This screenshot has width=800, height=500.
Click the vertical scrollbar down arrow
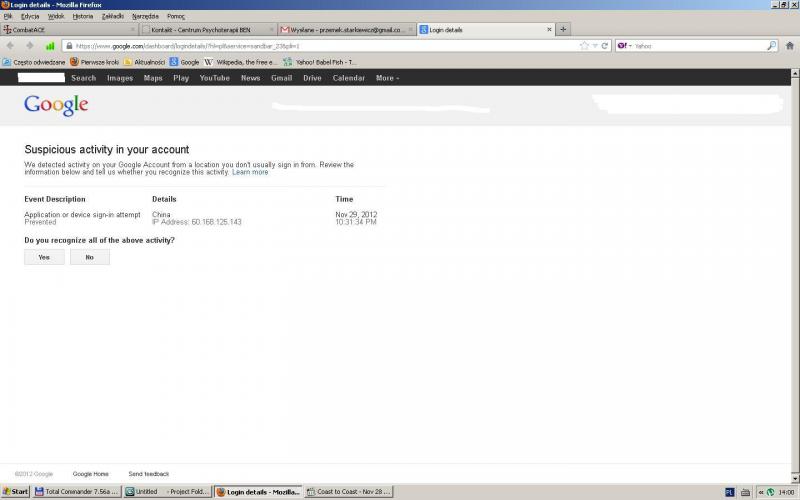(795, 479)
